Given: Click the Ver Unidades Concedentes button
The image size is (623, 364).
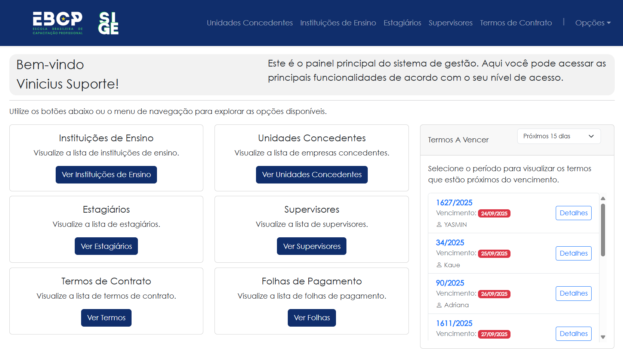Looking at the screenshot, I should pos(312,175).
